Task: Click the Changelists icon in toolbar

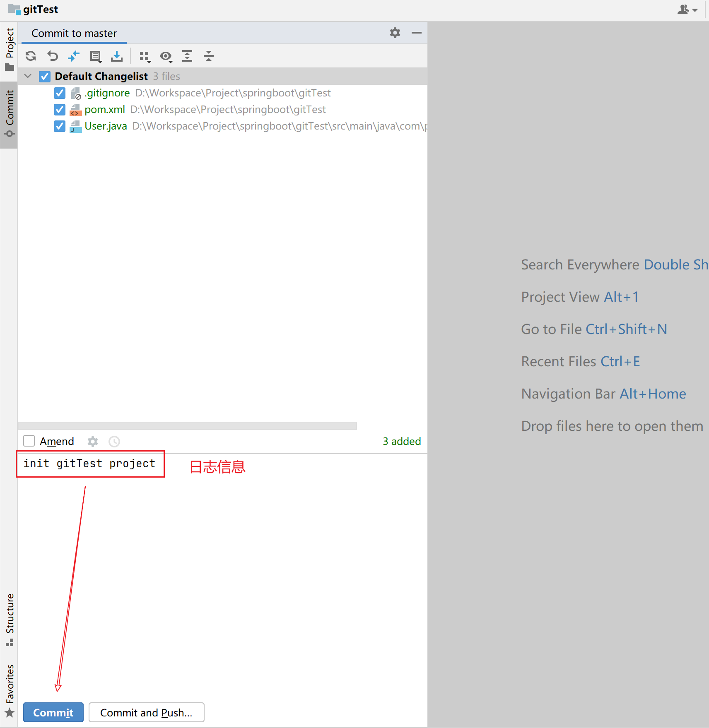Action: (x=96, y=56)
